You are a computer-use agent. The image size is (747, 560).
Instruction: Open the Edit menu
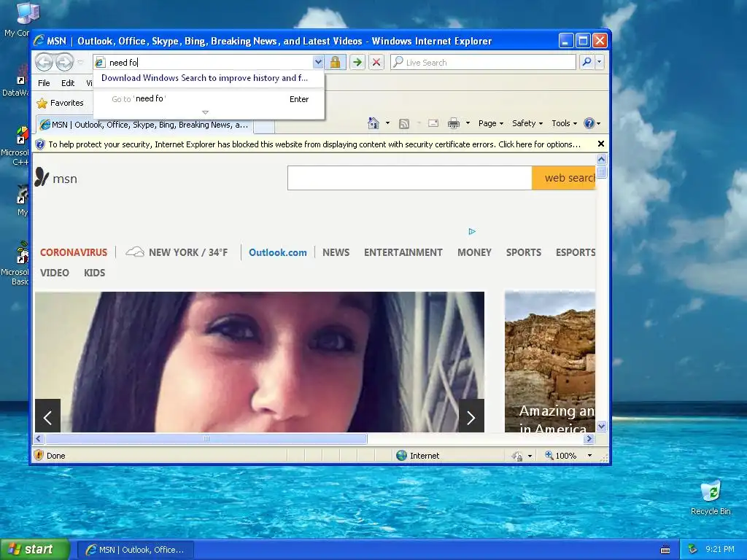click(68, 83)
